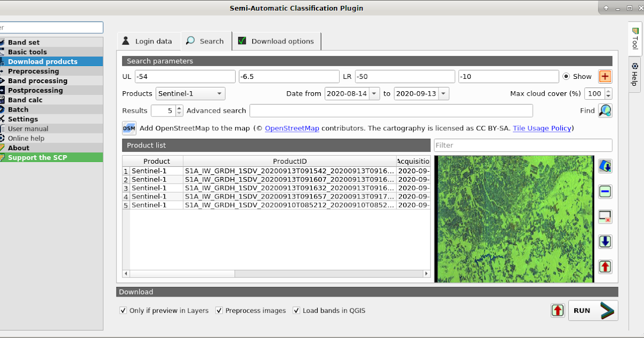Click the OSM icon to add OpenStreetMap
The width and height of the screenshot is (644, 338).
pyautogui.click(x=129, y=128)
